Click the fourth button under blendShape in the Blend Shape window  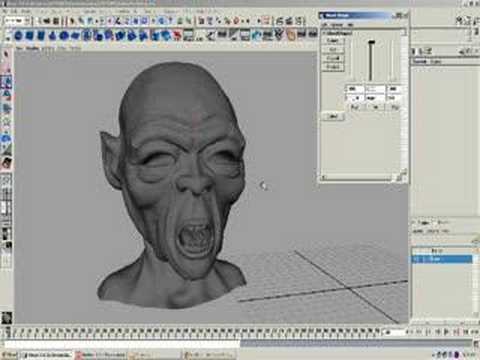[x=332, y=67]
